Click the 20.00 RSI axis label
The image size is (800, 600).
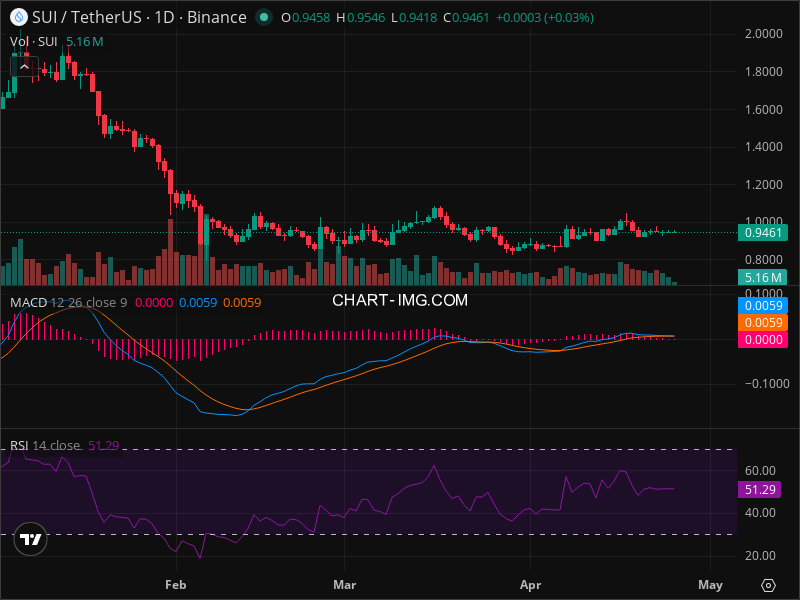[760, 556]
